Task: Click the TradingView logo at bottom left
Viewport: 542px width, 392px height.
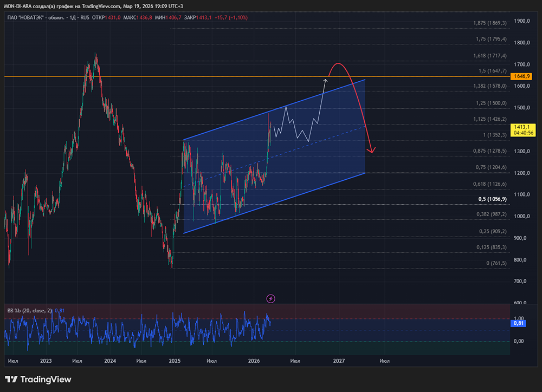Action: (38, 380)
